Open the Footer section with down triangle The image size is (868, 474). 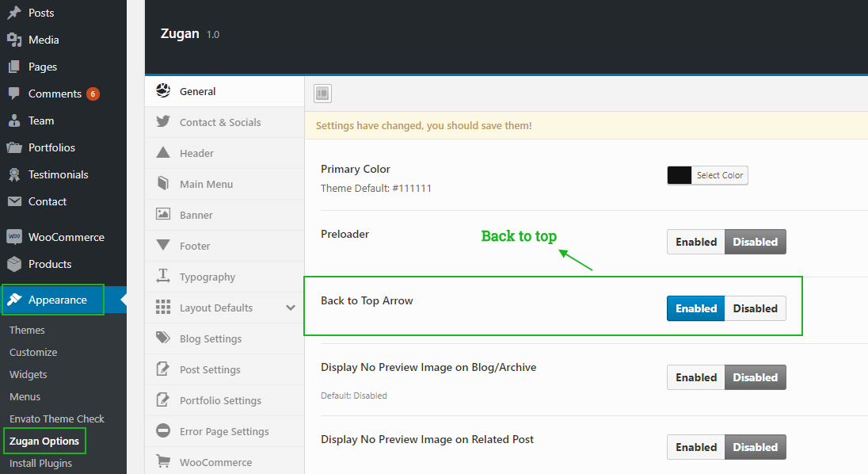(x=163, y=245)
